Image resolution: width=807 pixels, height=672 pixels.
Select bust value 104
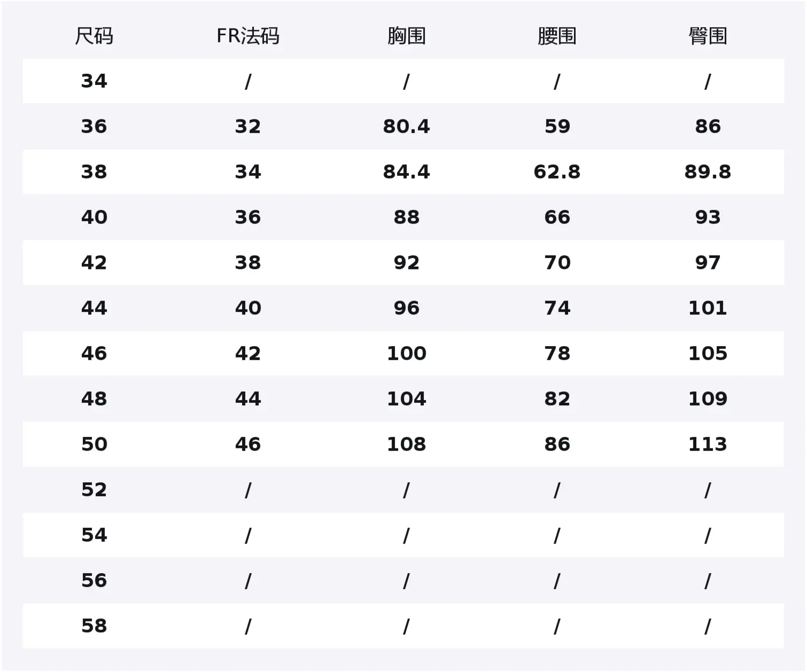click(x=406, y=399)
